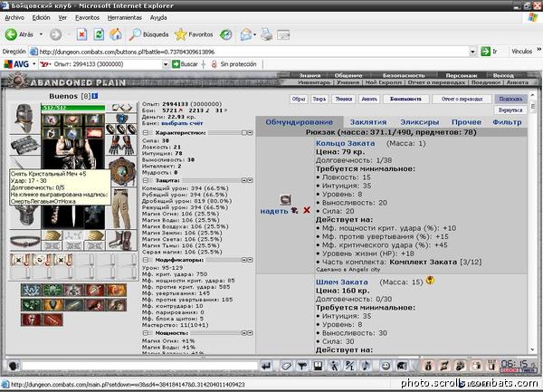Click the red X delete icon for Кольцо Заката

click(307, 210)
